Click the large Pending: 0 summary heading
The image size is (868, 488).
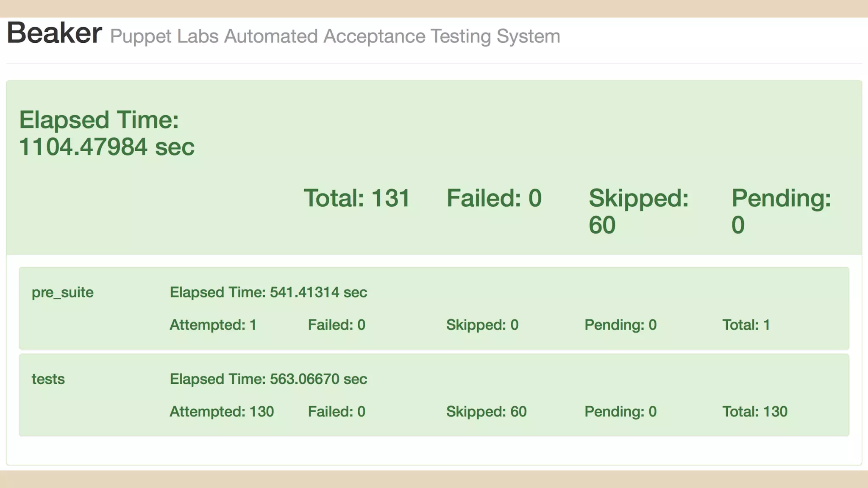tap(781, 211)
